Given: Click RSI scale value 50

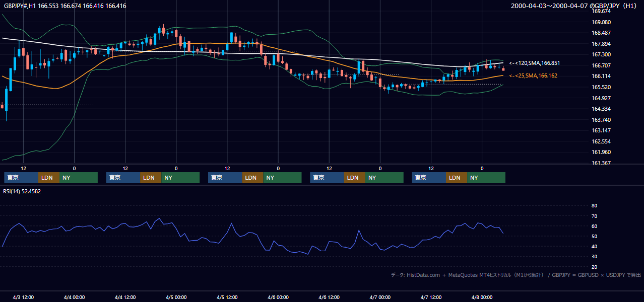Looking at the screenshot, I should point(594,236).
